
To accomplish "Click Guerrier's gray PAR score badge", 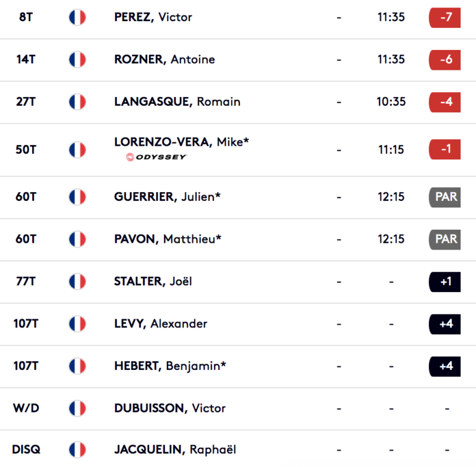I will tap(444, 197).
